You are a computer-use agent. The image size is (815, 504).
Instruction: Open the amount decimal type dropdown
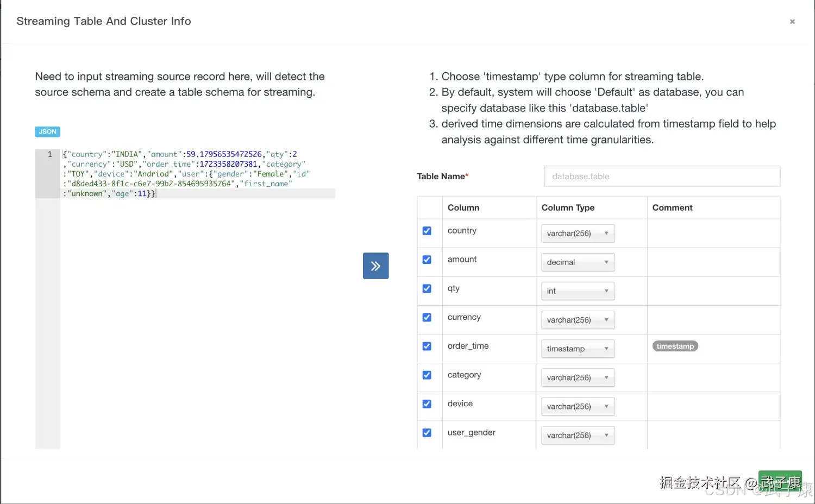tap(578, 262)
